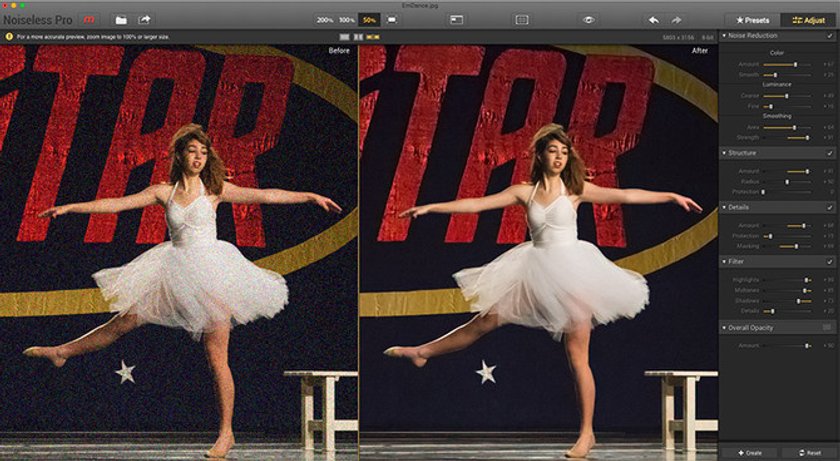Click the navigator window icon in toolbar
840x461 pixels.
tap(456, 20)
